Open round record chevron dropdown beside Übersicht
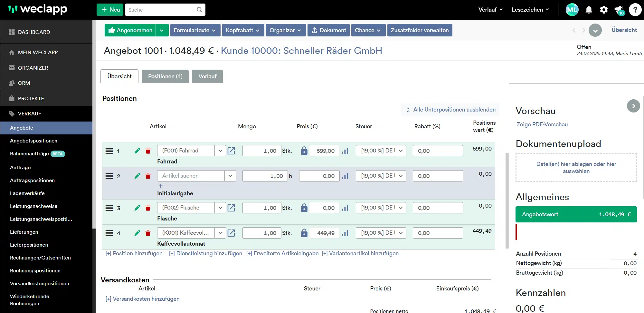The image size is (644, 313). [x=595, y=30]
